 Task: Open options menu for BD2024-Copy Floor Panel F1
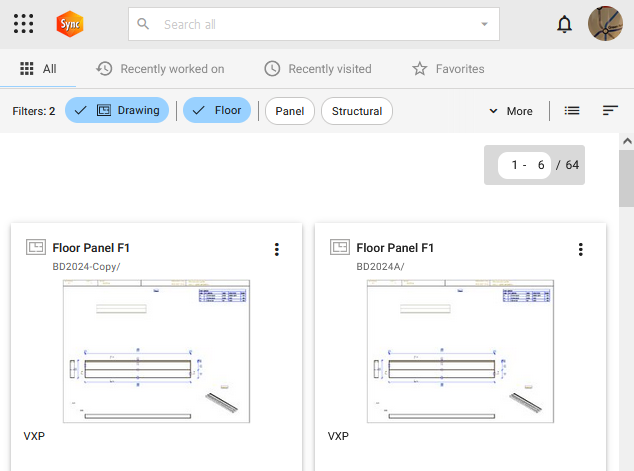click(277, 249)
